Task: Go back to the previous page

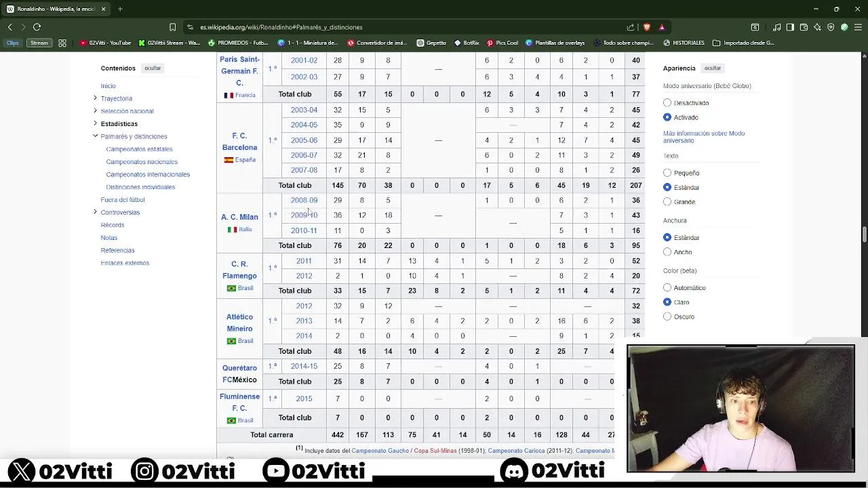Action: point(10,27)
